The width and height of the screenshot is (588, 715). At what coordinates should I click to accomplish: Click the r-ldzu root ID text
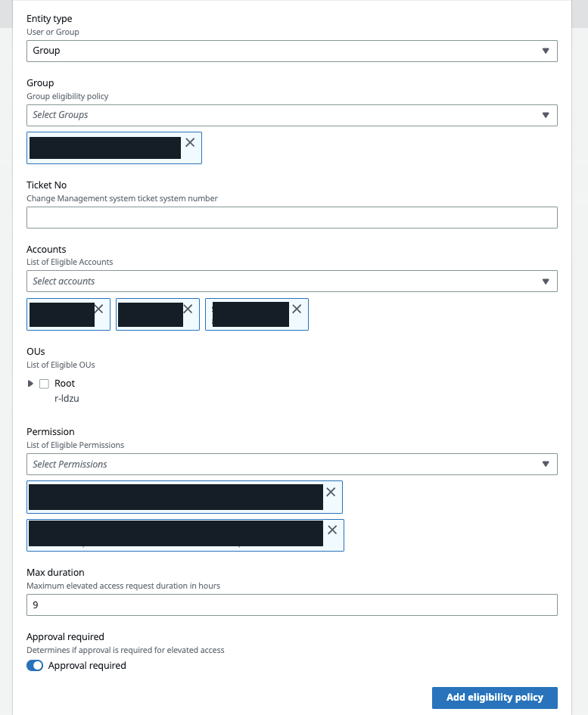click(67, 398)
